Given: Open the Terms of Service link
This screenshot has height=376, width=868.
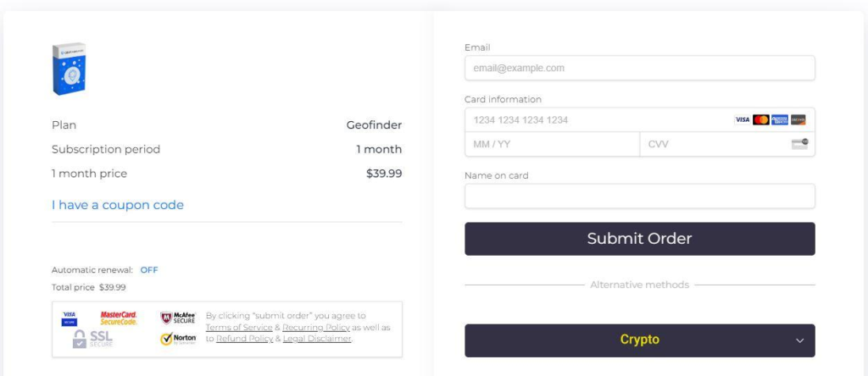Looking at the screenshot, I should coord(239,328).
